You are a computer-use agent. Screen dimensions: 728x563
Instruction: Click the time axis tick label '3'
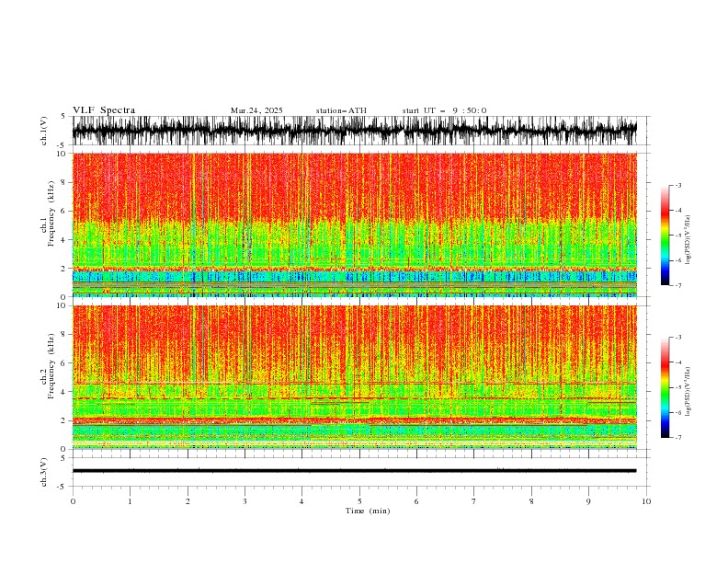pos(245,501)
